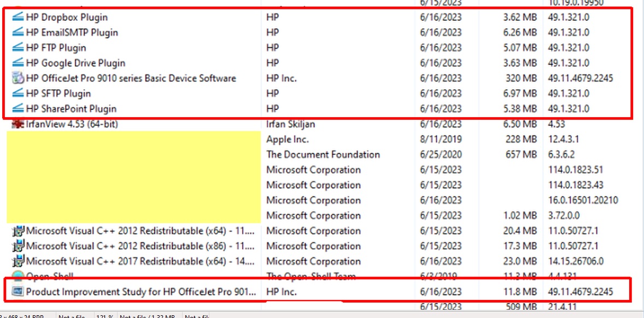Screen dimensions: 644x318
Task: Click The Document Foundation publisher cell
Action: click(323, 154)
